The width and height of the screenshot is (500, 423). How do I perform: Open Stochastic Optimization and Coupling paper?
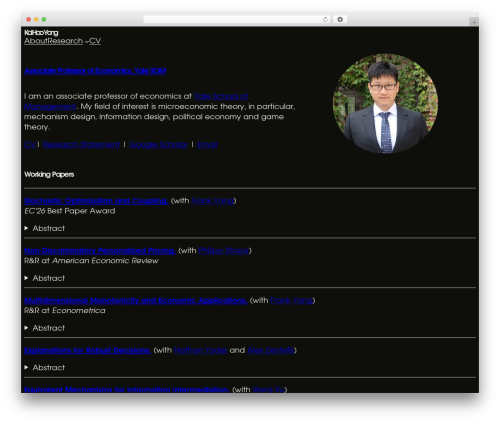[96, 201]
